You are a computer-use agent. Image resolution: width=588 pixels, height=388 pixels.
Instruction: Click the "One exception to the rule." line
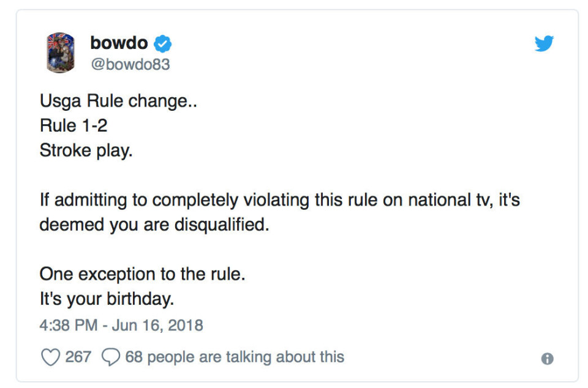pyautogui.click(x=142, y=274)
